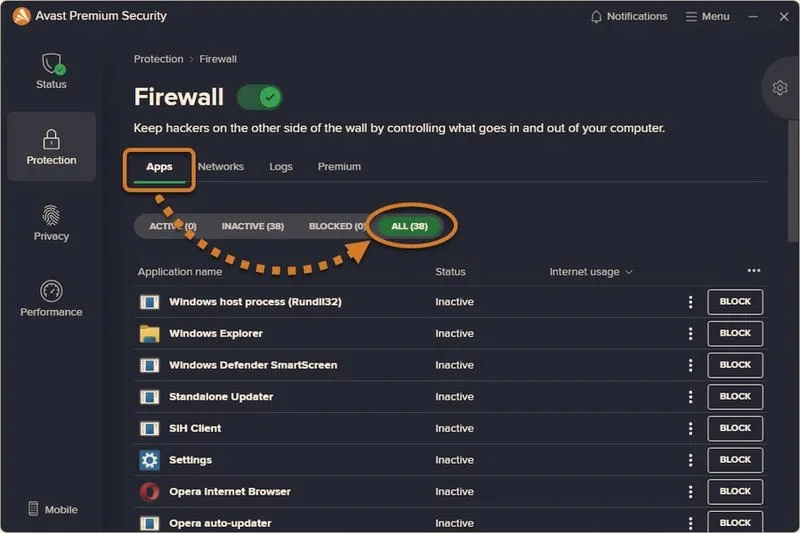Switch to the Apps tab
The image size is (800, 533).
point(159,167)
